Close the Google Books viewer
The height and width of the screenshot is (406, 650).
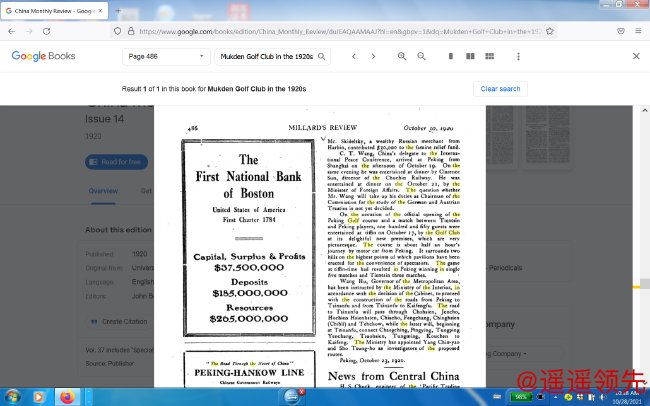coord(636,56)
